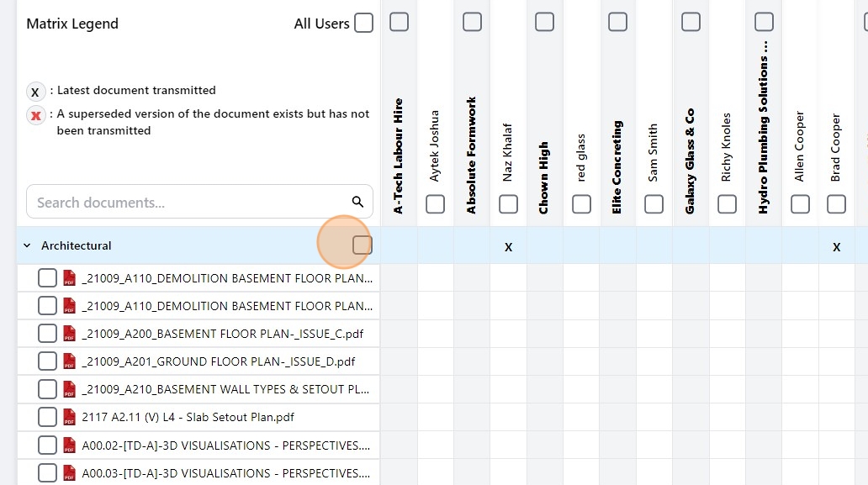Click PDF icon for A00.03 3D Visualisations

pos(70,472)
